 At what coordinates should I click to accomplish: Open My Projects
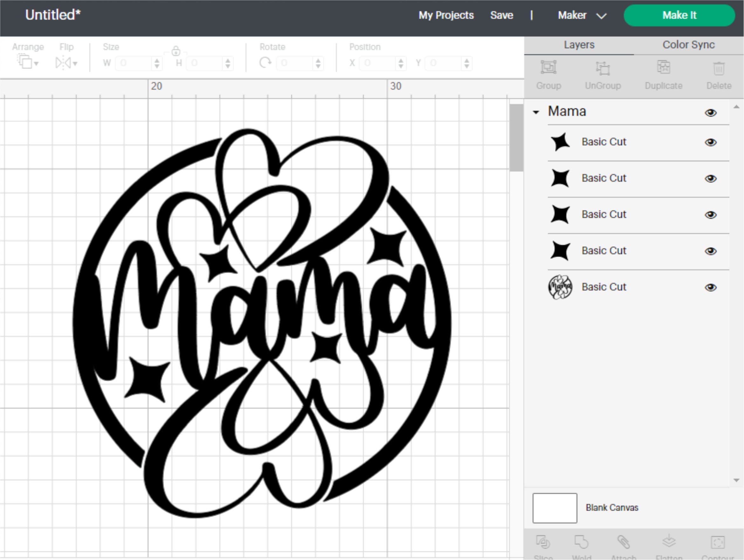tap(446, 15)
